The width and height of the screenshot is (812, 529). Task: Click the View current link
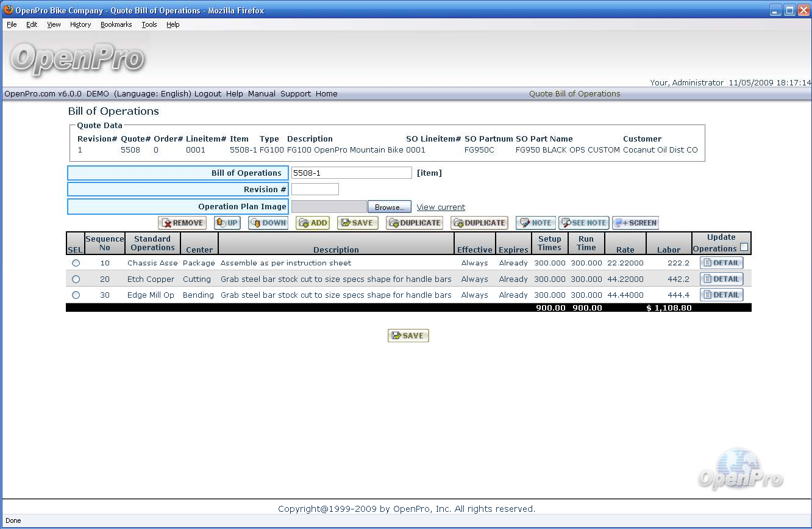pyautogui.click(x=440, y=207)
